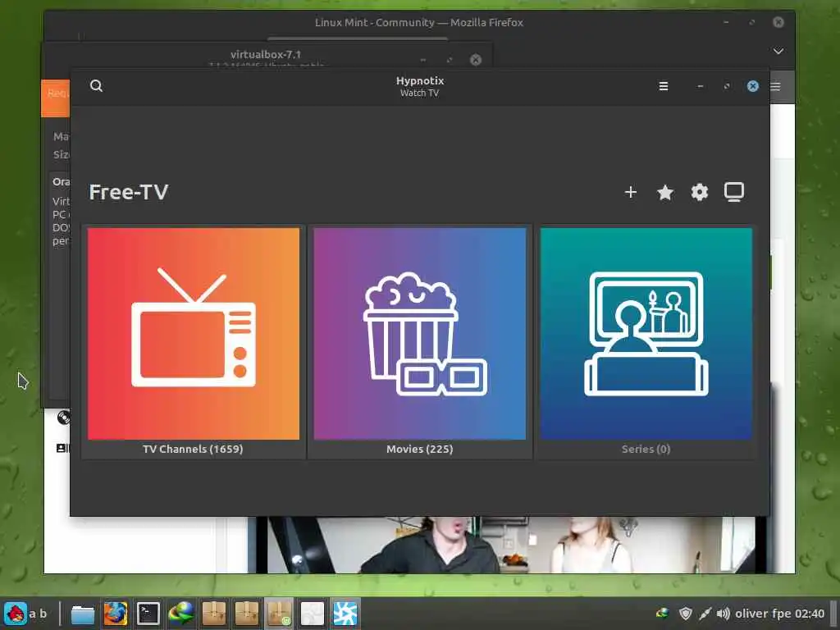Screen dimensions: 840x630
Task: Open Hypnotix preferences gear icon
Action: pyautogui.click(x=699, y=192)
